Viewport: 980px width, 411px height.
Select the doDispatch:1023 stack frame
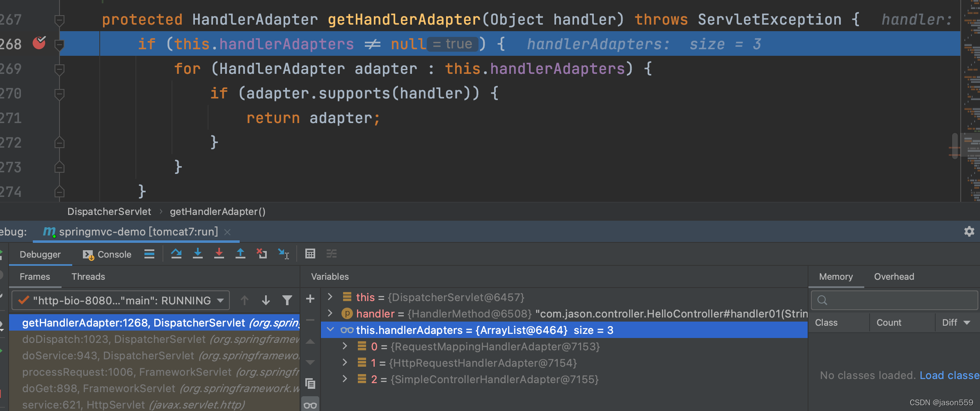(x=154, y=339)
